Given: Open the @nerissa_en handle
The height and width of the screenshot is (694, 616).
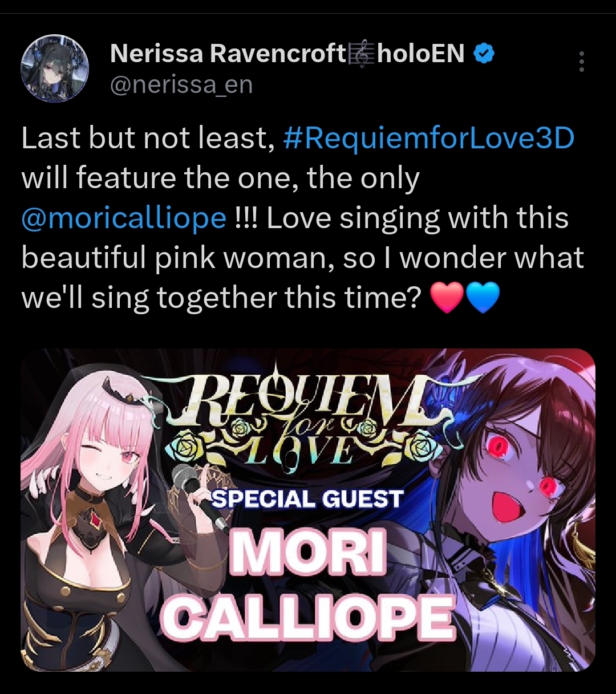Looking at the screenshot, I should 181,85.
